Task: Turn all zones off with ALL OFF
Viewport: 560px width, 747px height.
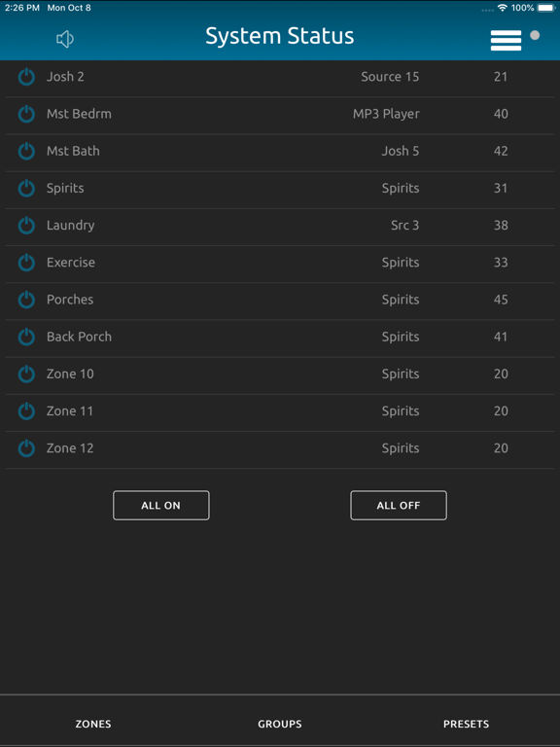Action: (399, 506)
